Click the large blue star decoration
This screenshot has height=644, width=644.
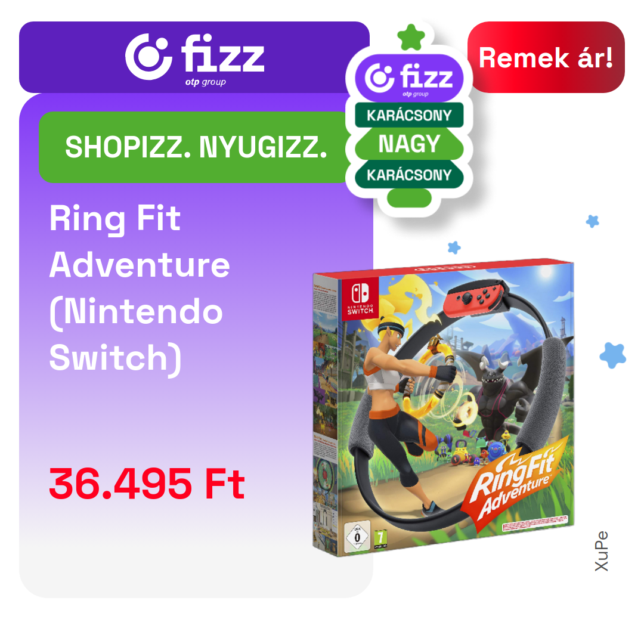[613, 355]
